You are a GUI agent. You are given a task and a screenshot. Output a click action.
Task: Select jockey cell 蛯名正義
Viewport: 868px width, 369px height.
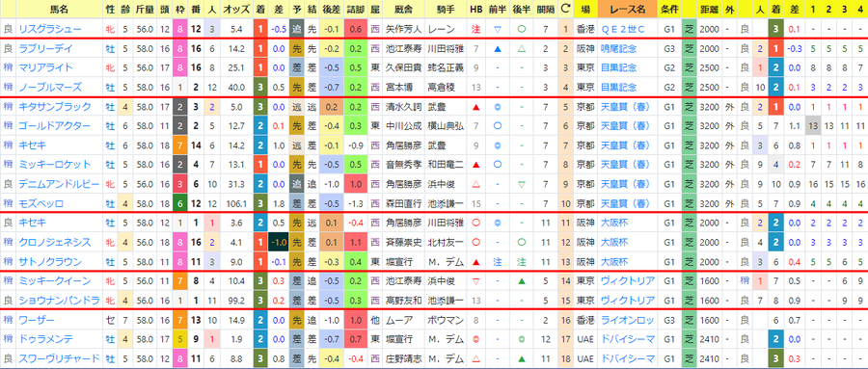(445, 67)
